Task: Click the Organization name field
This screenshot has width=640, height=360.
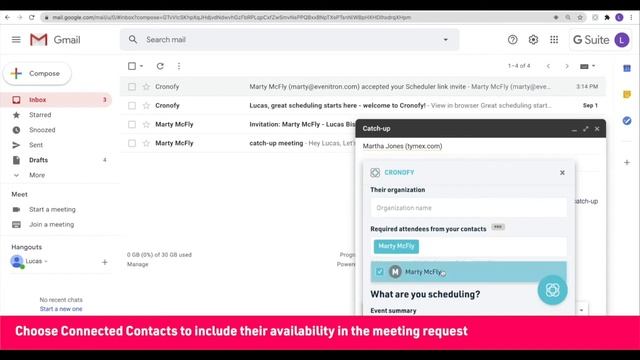Action: (x=469, y=208)
